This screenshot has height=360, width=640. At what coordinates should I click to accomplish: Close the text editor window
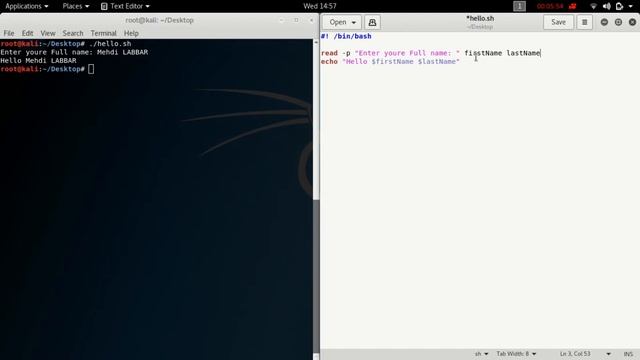[x=632, y=22]
